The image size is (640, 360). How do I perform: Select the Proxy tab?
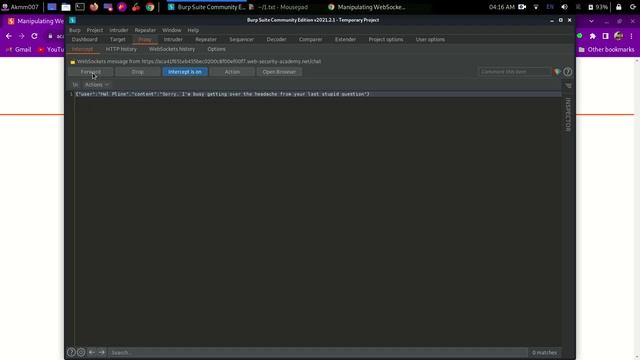[145, 40]
